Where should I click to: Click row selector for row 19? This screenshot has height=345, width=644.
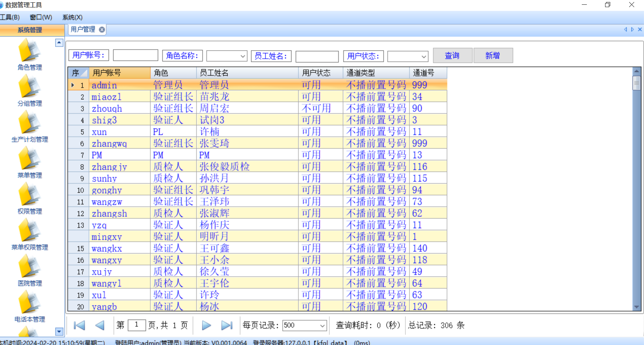coord(78,295)
